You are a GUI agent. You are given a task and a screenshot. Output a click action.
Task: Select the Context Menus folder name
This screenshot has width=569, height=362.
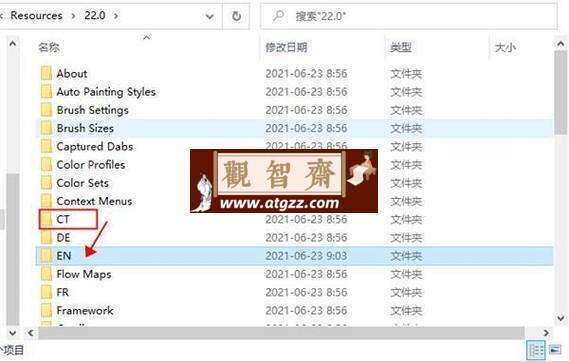coord(94,201)
